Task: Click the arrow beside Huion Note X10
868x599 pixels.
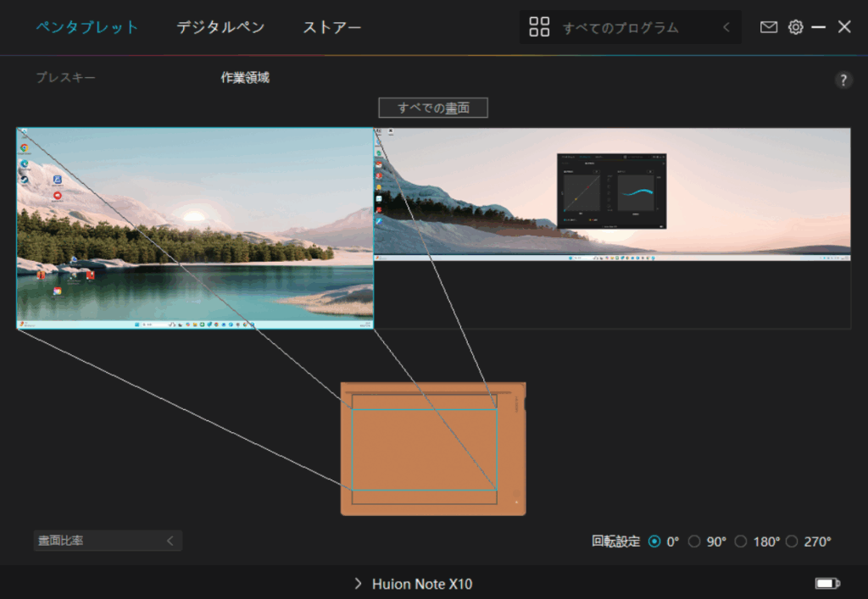Action: pos(358,584)
